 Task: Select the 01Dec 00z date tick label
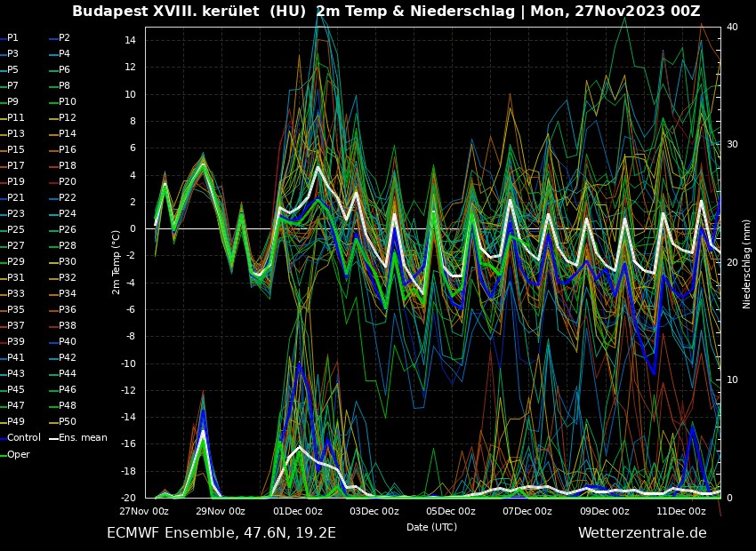point(298,512)
